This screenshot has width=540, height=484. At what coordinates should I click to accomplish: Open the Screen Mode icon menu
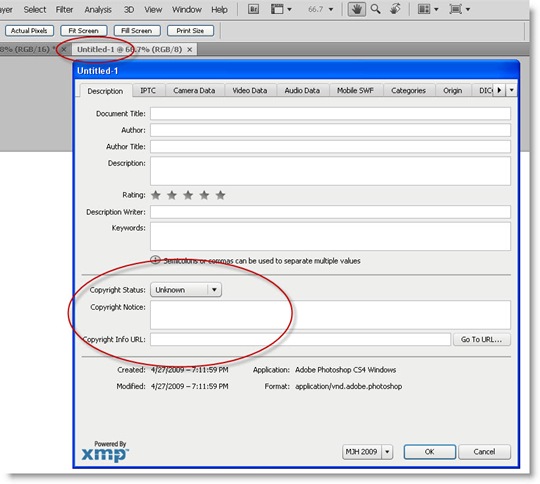pyautogui.click(x=459, y=9)
